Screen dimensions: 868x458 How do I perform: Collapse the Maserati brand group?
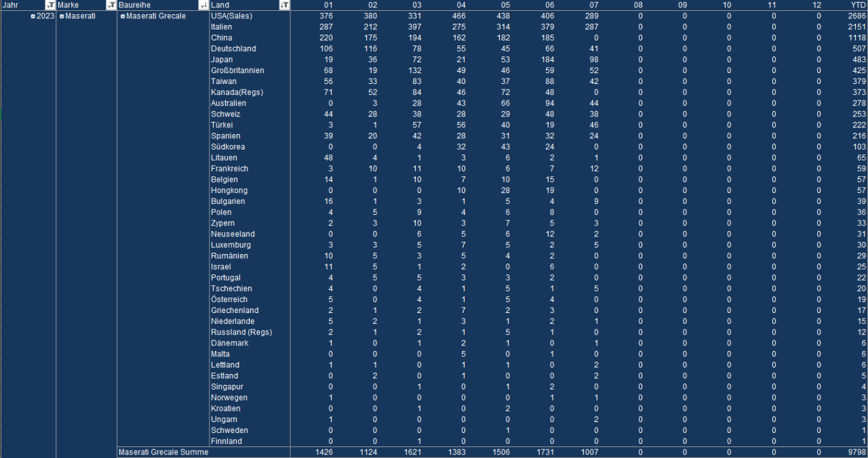pos(62,16)
